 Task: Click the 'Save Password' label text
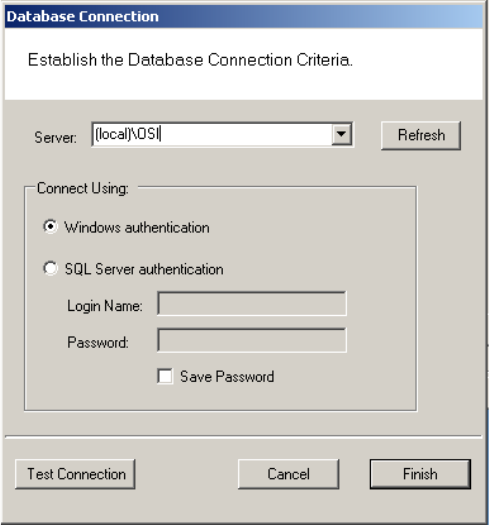pyautogui.click(x=227, y=377)
